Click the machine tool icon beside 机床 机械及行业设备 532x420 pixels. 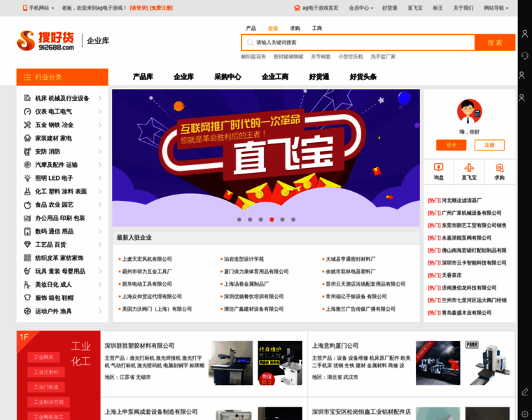(x=27, y=98)
